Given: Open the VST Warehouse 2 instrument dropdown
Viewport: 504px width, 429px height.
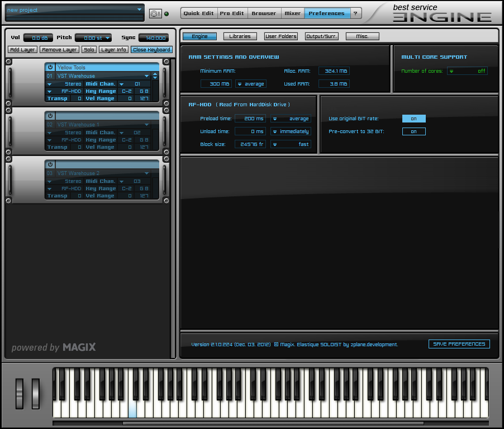Looking at the screenshot, I should [146, 173].
